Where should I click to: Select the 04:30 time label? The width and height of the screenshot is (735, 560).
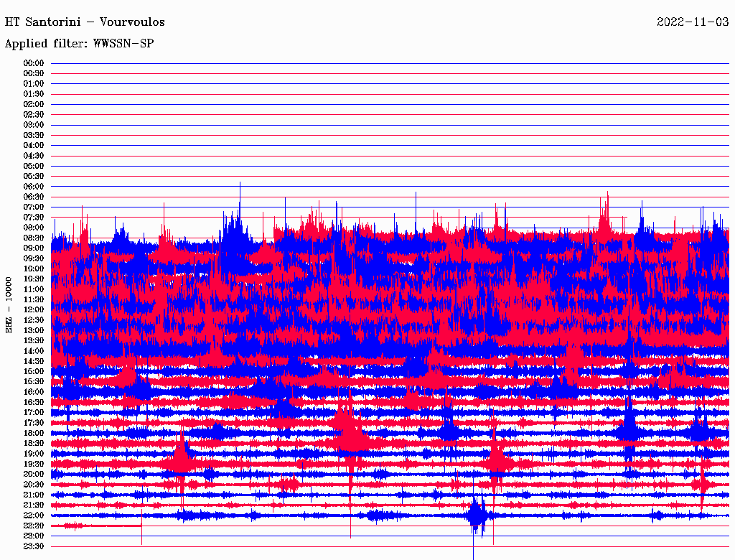click(x=34, y=156)
